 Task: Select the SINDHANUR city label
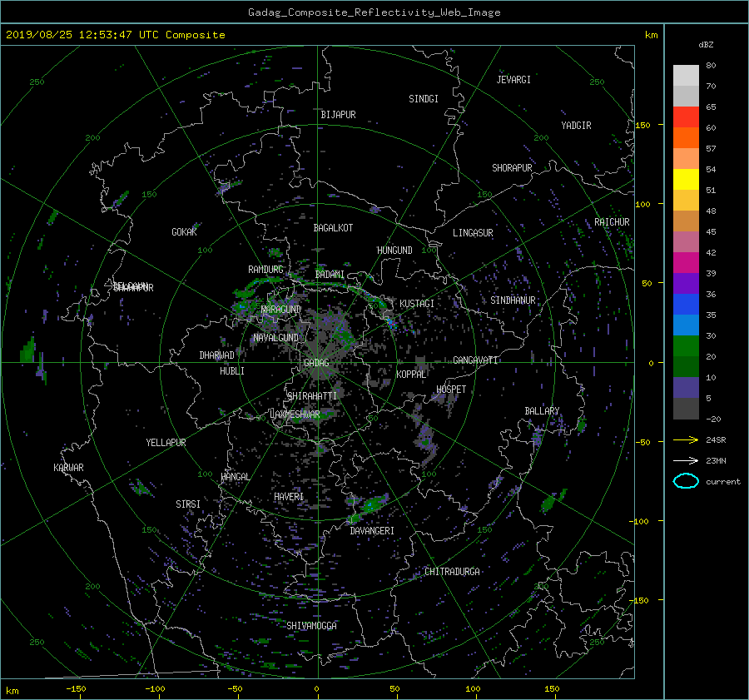pyautogui.click(x=513, y=300)
